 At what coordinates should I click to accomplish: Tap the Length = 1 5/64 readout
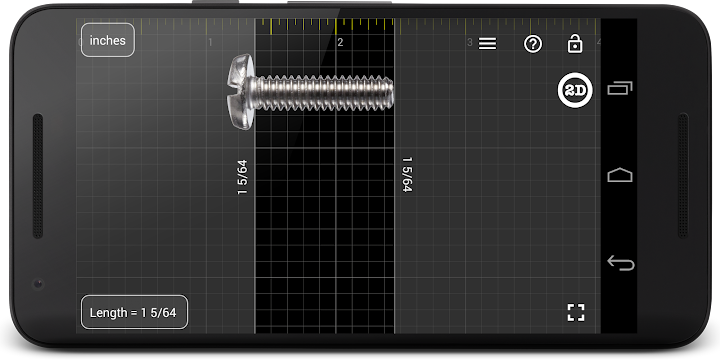(x=135, y=312)
